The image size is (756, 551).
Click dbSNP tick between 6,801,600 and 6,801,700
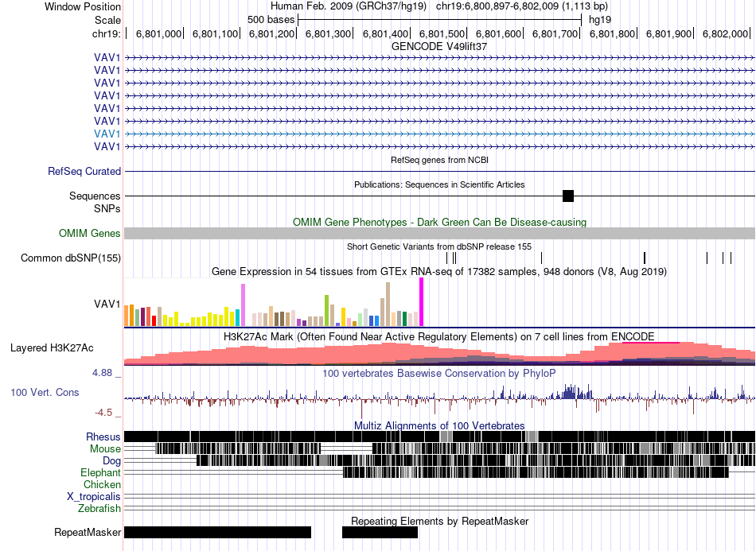[541, 258]
